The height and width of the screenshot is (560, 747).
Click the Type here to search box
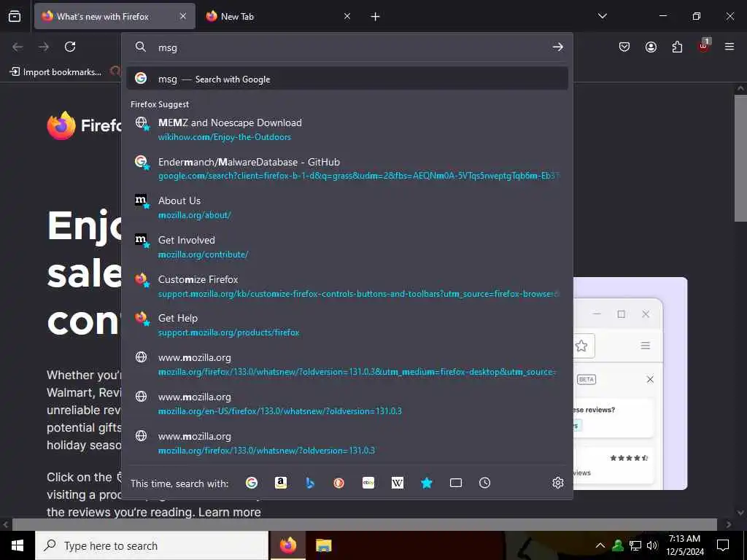click(152, 545)
